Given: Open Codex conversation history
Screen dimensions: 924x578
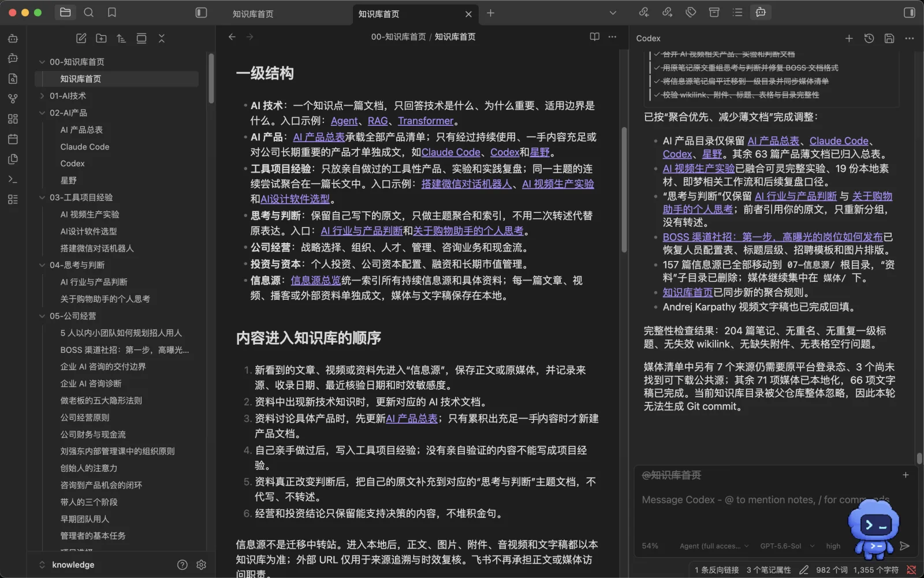Looking at the screenshot, I should click(x=869, y=38).
